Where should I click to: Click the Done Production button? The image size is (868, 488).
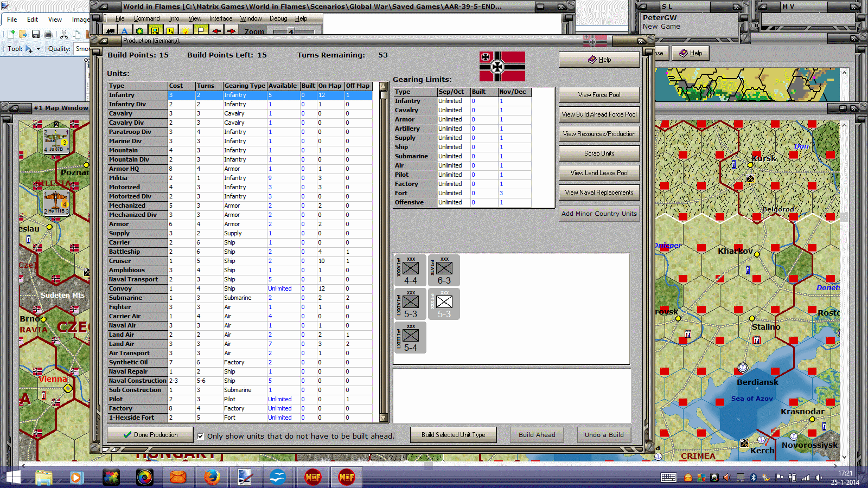150,435
